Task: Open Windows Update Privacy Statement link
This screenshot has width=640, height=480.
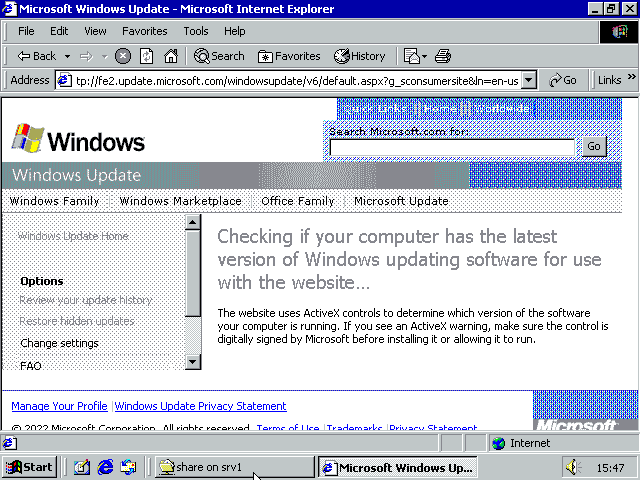Action: (200, 406)
